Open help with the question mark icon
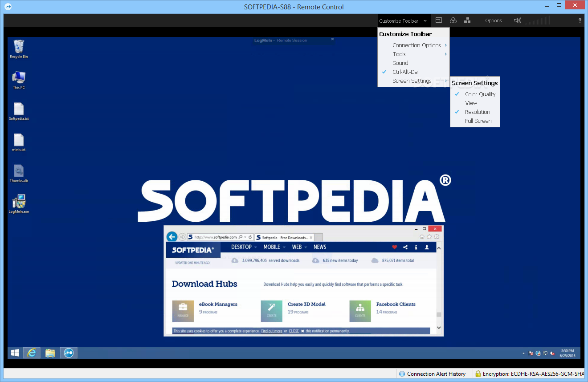This screenshot has width=588, height=382. [580, 20]
